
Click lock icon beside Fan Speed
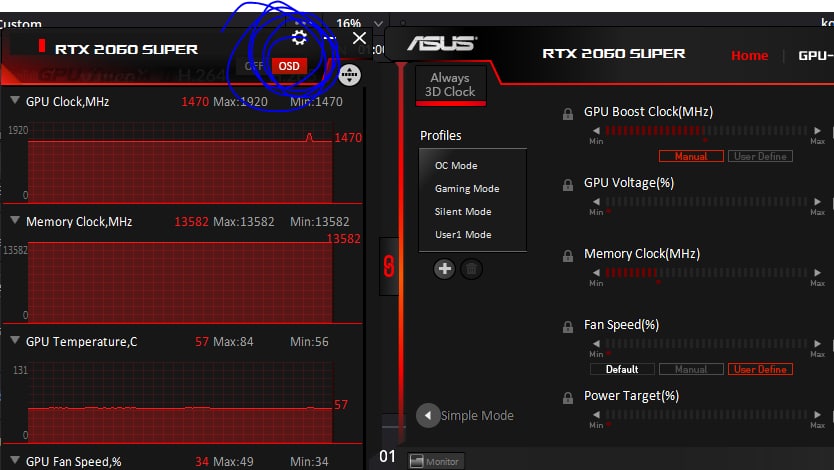tap(568, 327)
